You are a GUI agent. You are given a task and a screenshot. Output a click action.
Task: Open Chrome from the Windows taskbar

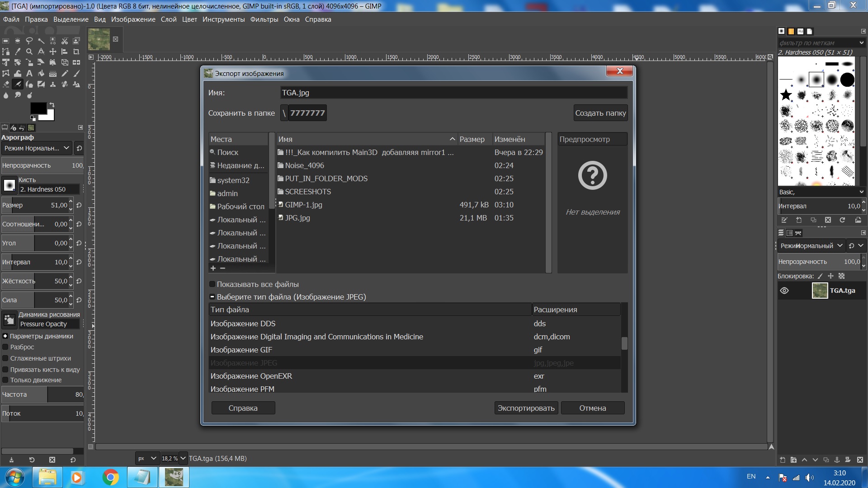110,477
